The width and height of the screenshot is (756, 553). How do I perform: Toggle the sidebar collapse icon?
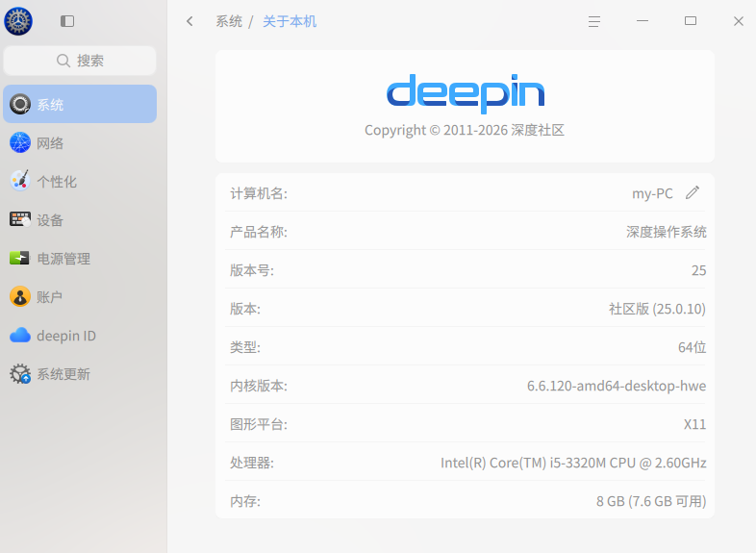67,21
